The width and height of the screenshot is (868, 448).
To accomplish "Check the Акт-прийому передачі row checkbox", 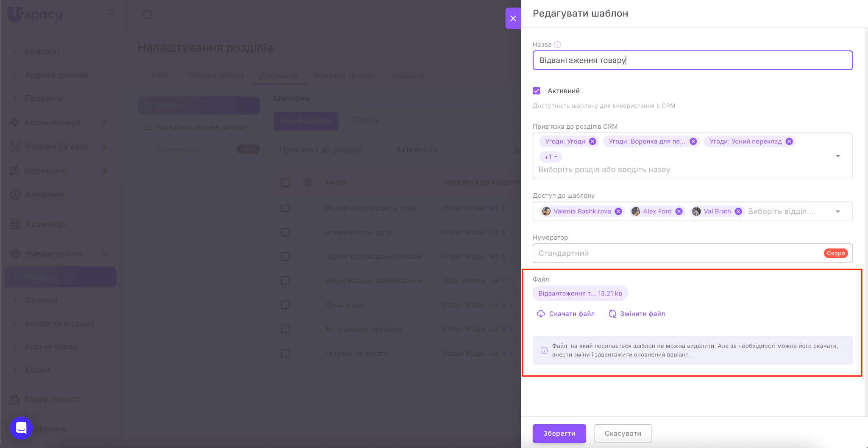I will (285, 329).
